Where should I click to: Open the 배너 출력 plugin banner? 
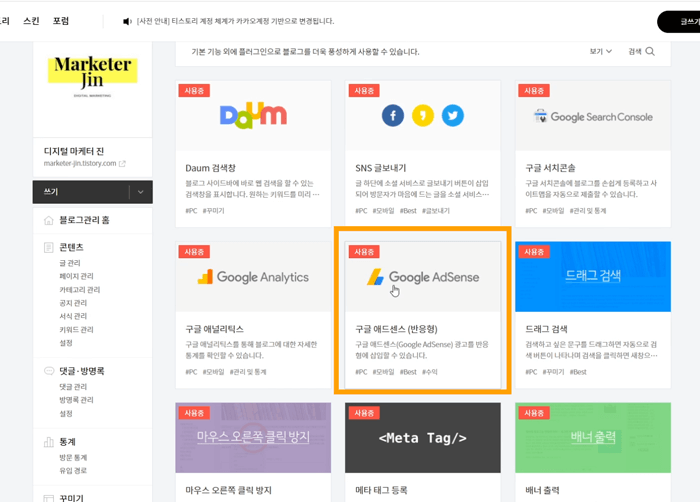[x=593, y=438]
